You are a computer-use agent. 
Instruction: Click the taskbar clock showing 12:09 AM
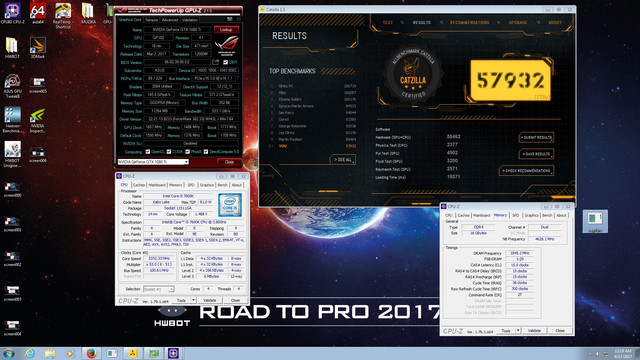(x=624, y=353)
